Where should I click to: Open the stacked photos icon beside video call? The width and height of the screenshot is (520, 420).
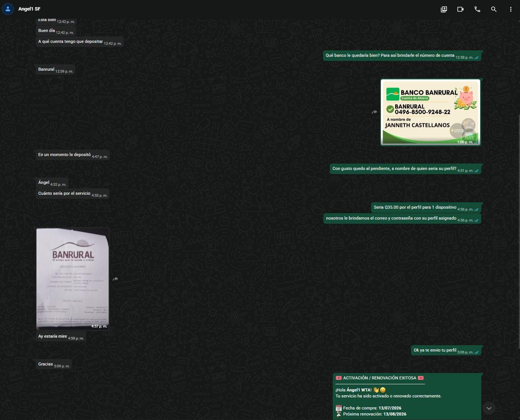click(x=444, y=9)
